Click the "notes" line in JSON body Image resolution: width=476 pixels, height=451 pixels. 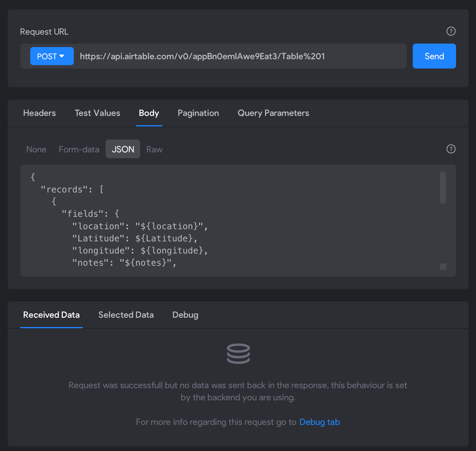[x=124, y=263]
